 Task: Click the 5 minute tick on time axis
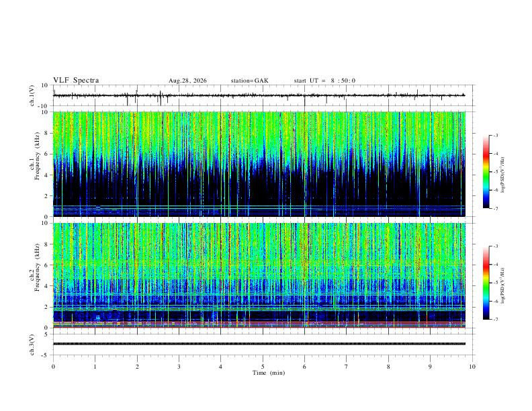pyautogui.click(x=263, y=367)
